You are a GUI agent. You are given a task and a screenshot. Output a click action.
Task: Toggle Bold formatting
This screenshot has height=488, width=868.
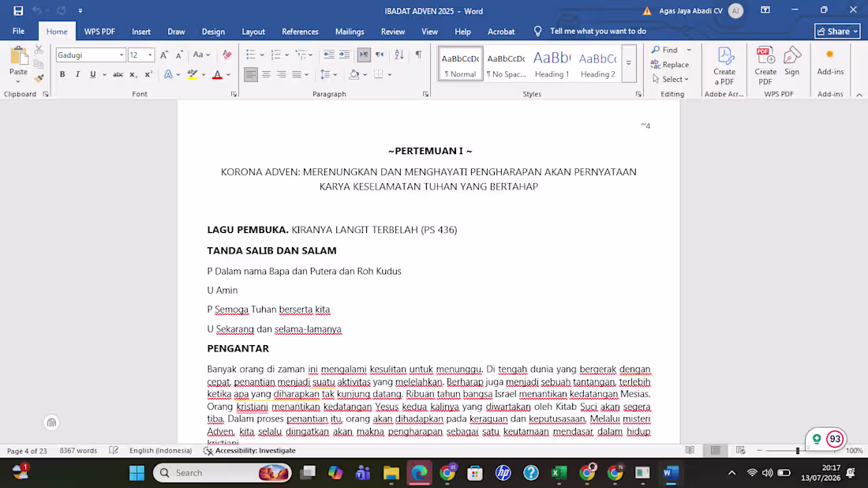pyautogui.click(x=62, y=74)
